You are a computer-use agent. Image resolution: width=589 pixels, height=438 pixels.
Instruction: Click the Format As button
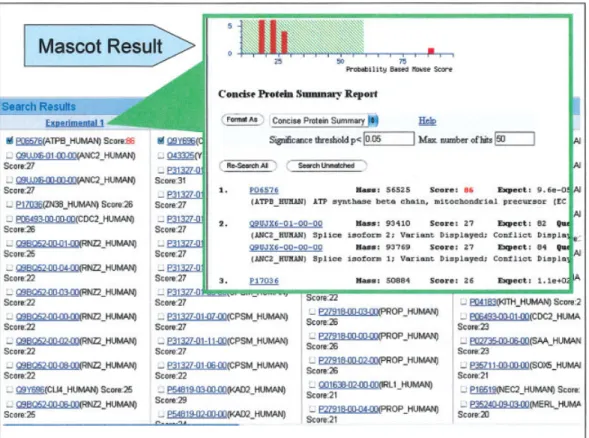click(x=242, y=119)
